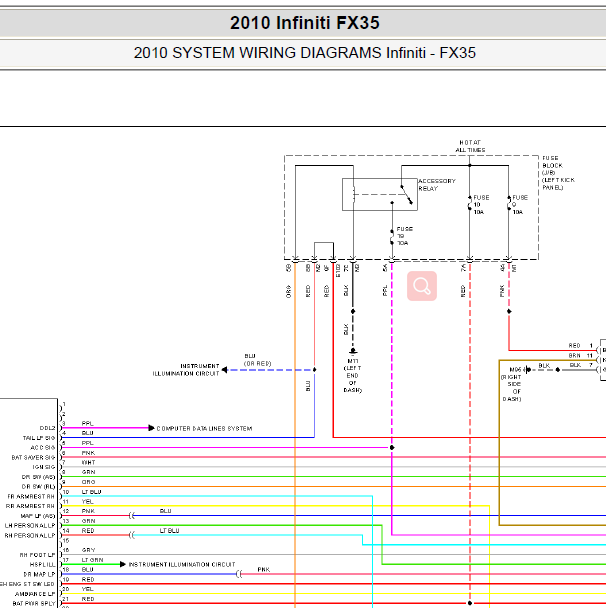Click 'INSTRUMENT ILLUMINATION CIRCUIT' beside the LT GRN wire
This screenshot has height=608, width=606.
click(182, 565)
